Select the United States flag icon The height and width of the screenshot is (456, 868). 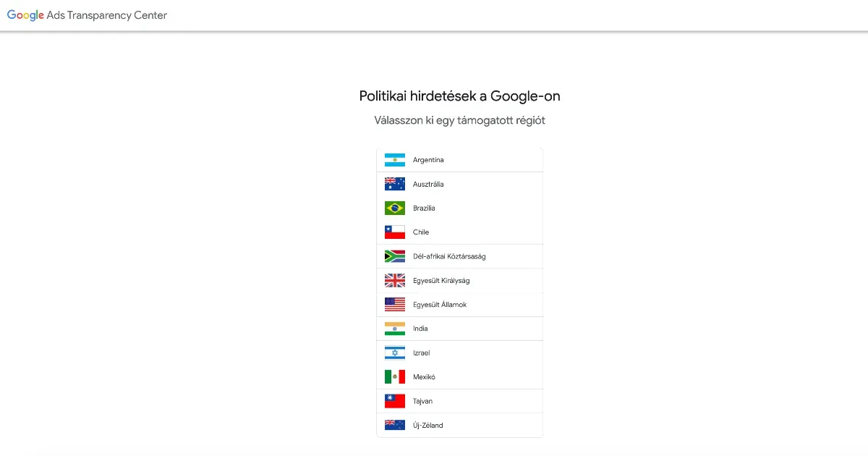click(x=394, y=305)
